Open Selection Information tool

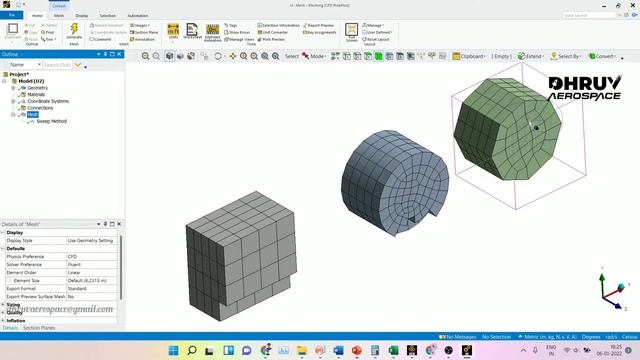pyautogui.click(x=278, y=25)
